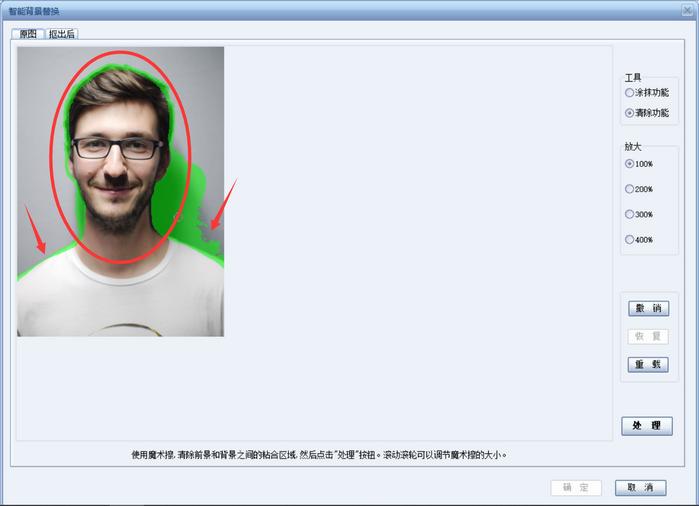Click the 放大 group label
This screenshot has height=506, width=699.
click(633, 147)
